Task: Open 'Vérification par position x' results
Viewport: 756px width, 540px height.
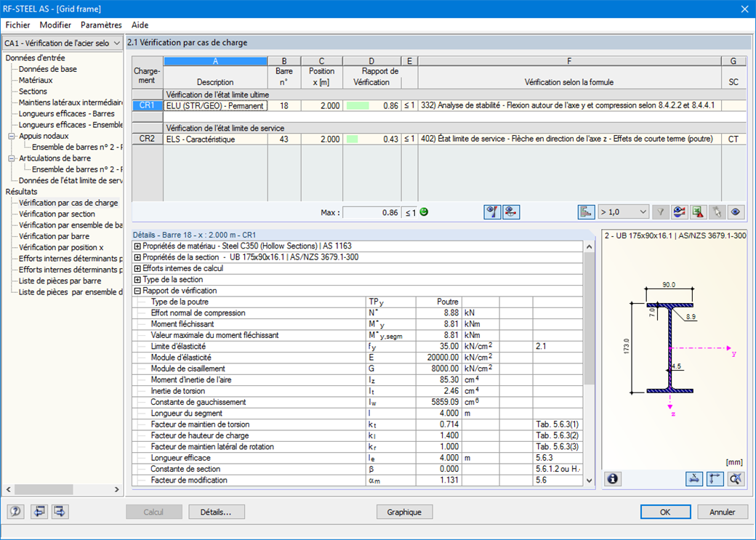Action: 61,247
